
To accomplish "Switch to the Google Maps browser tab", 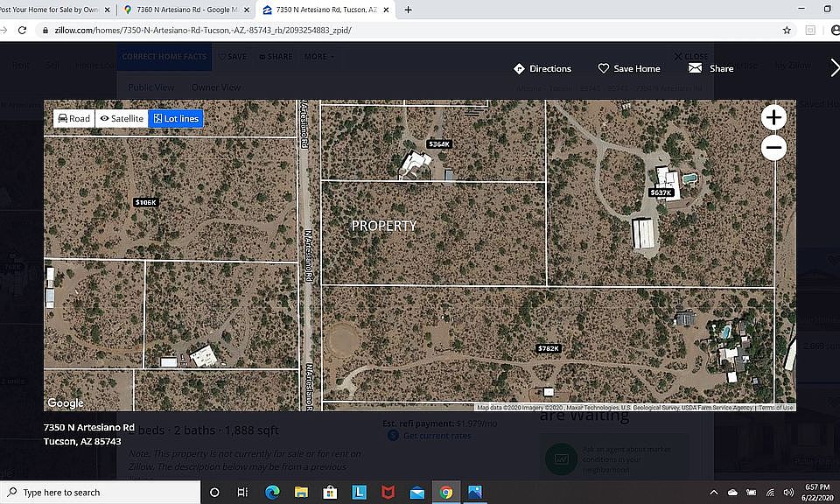I will [x=181, y=10].
